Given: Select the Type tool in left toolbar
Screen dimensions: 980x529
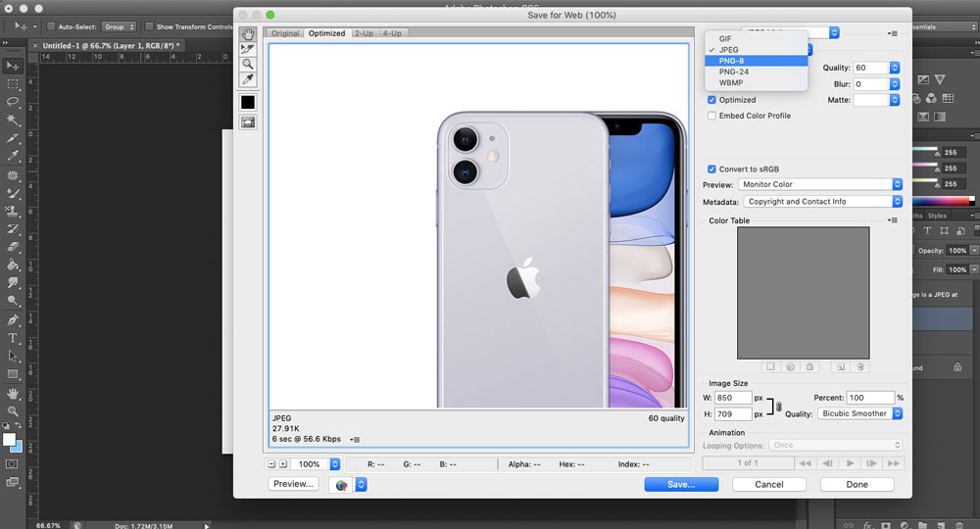Looking at the screenshot, I should point(12,339).
